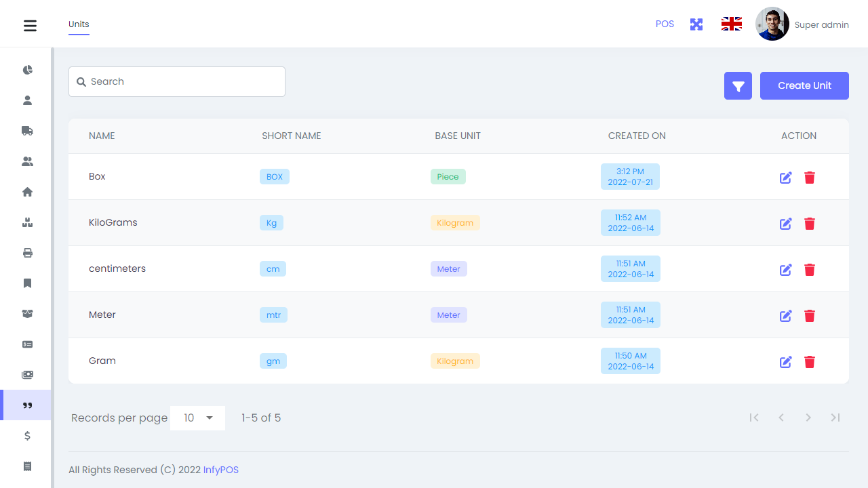Open the printer icon in sidebar
868x488 pixels.
pyautogui.click(x=28, y=253)
